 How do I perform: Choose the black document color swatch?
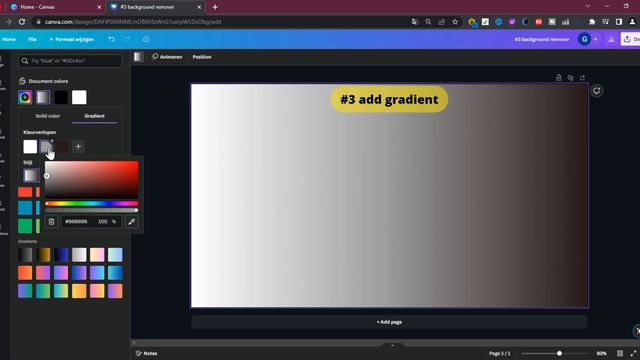[x=61, y=97]
